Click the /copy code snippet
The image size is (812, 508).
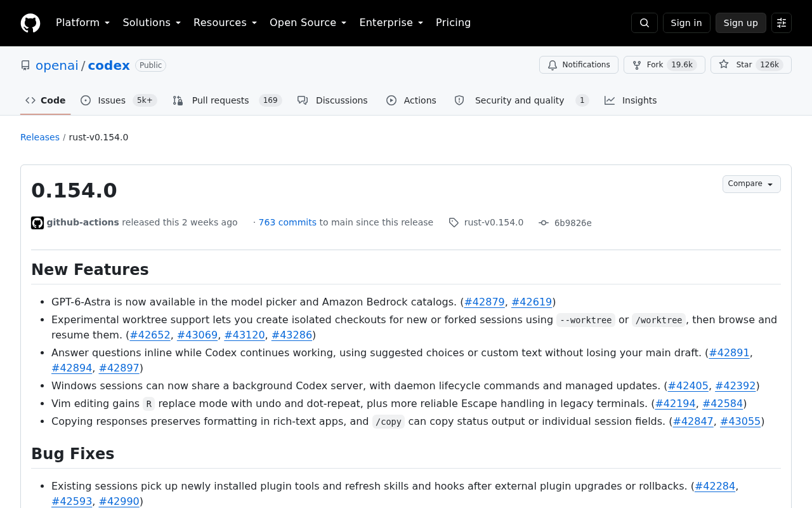pos(388,422)
